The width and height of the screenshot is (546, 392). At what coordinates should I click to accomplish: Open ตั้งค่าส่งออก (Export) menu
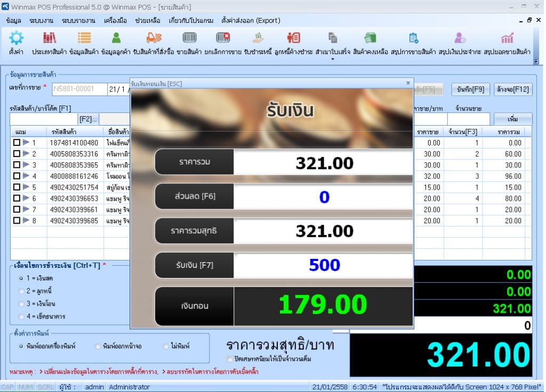tap(251, 21)
